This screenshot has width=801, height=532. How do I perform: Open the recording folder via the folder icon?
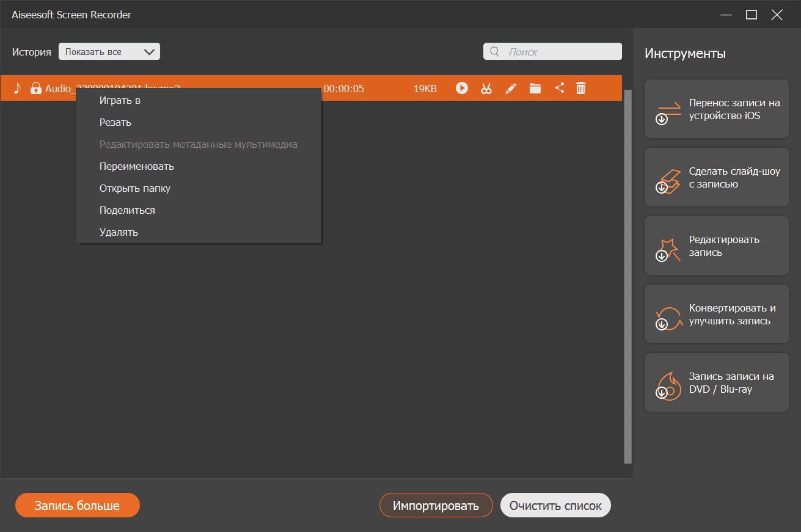[x=535, y=89]
